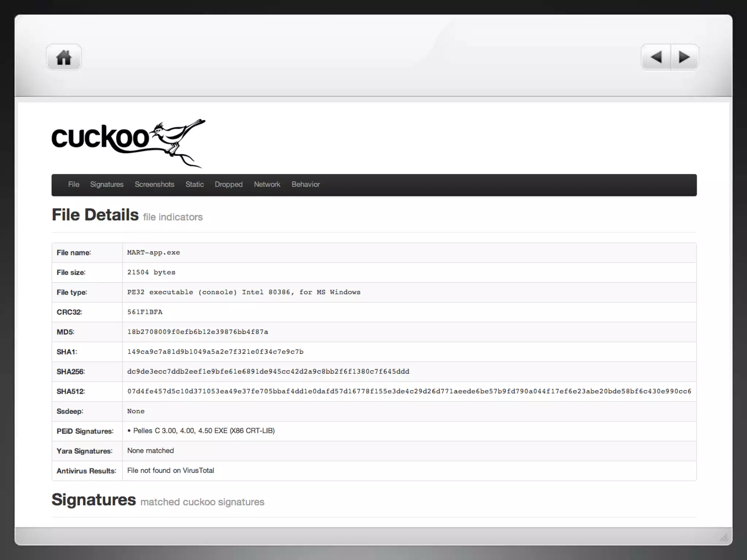Go to previous slide with left arrow
This screenshot has width=747, height=560.
(x=656, y=57)
